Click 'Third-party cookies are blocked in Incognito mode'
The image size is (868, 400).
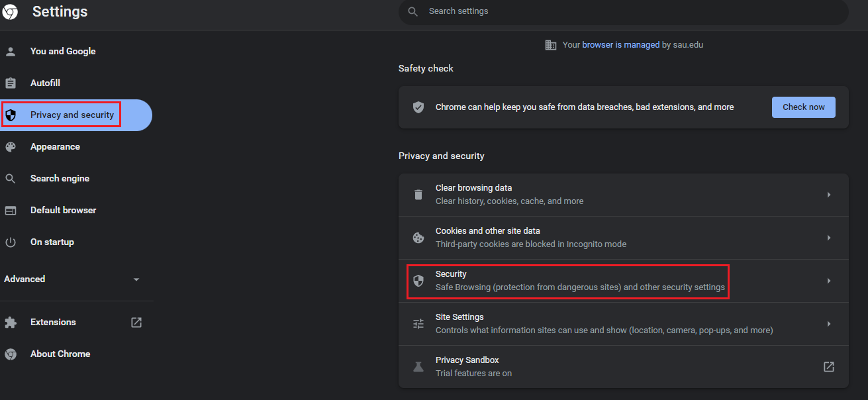coord(531,244)
